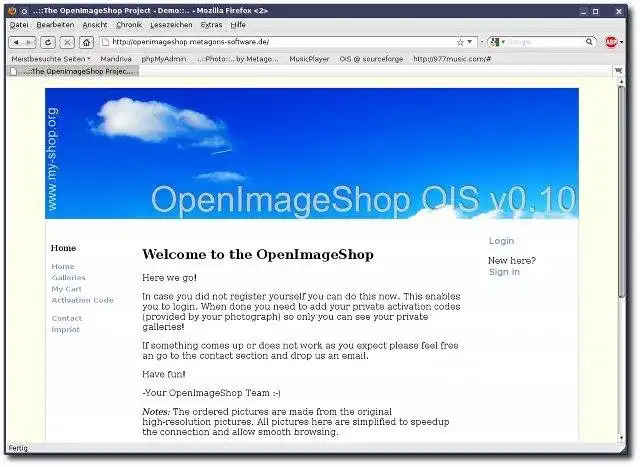Reload the current page
The image size is (640, 467).
pos(48,42)
